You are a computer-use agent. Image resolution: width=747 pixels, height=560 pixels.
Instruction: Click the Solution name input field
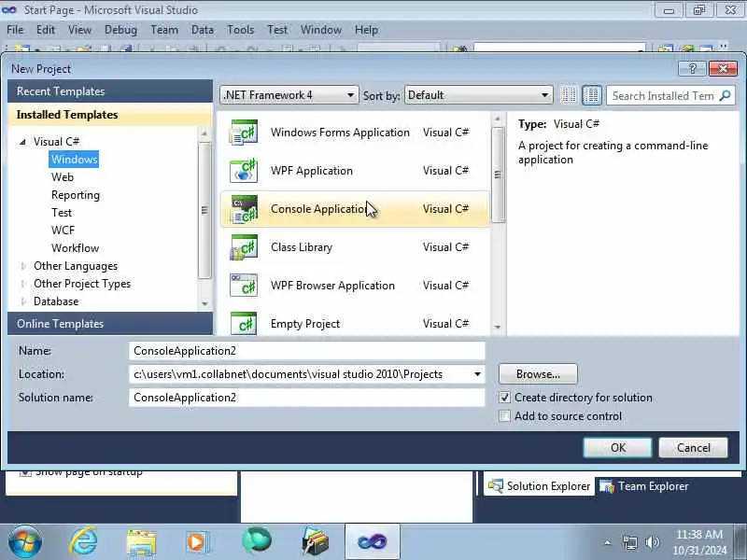(x=307, y=398)
